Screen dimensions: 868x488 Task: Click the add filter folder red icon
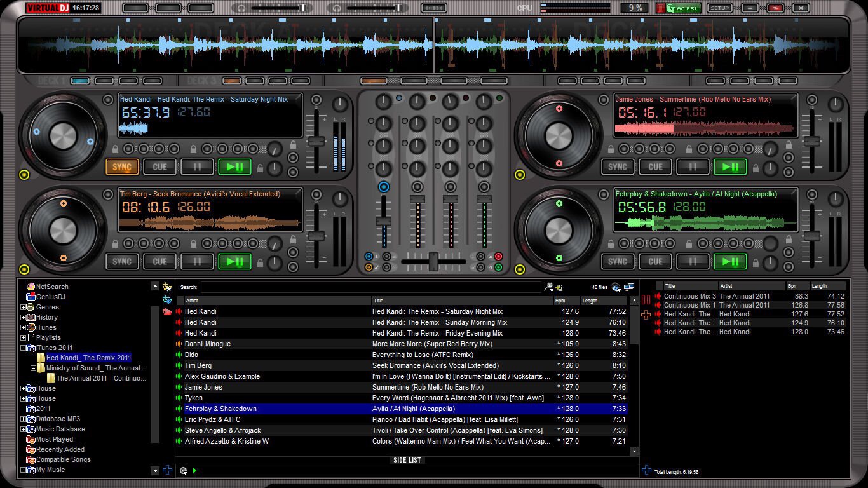pyautogui.click(x=167, y=311)
